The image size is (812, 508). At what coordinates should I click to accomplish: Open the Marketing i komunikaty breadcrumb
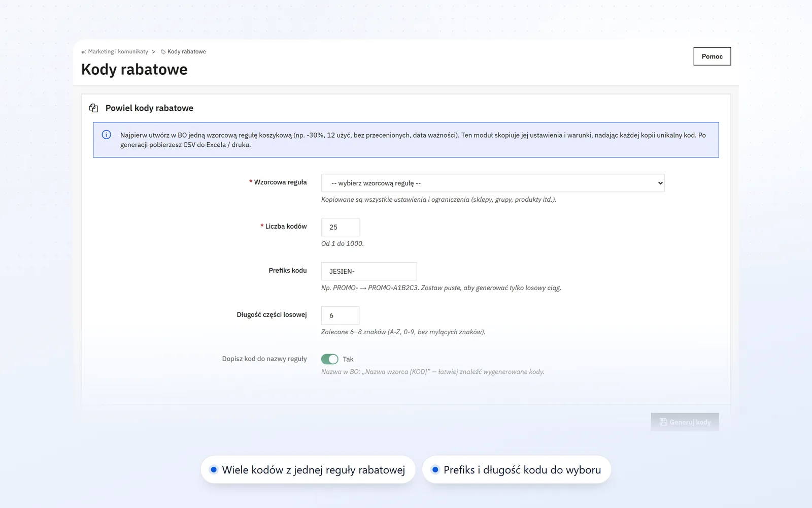pyautogui.click(x=118, y=52)
